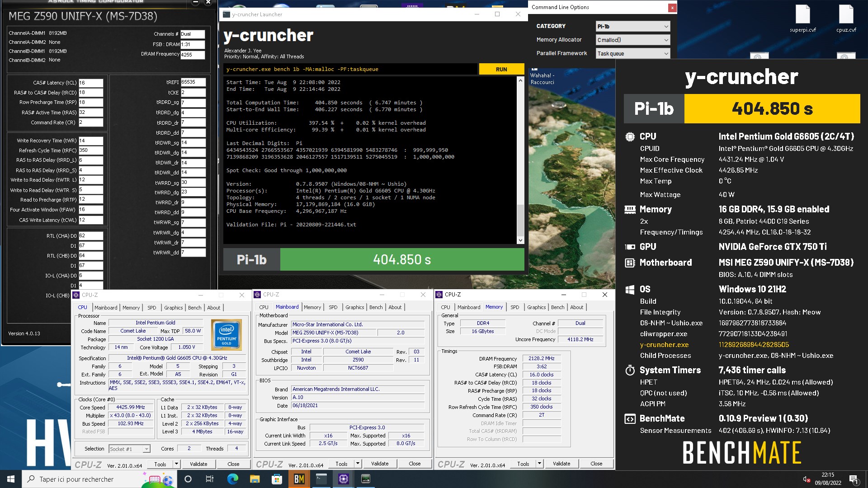Viewport: 868px width, 488px height.
Task: Open the Parallel Framework dropdown
Action: click(x=632, y=54)
